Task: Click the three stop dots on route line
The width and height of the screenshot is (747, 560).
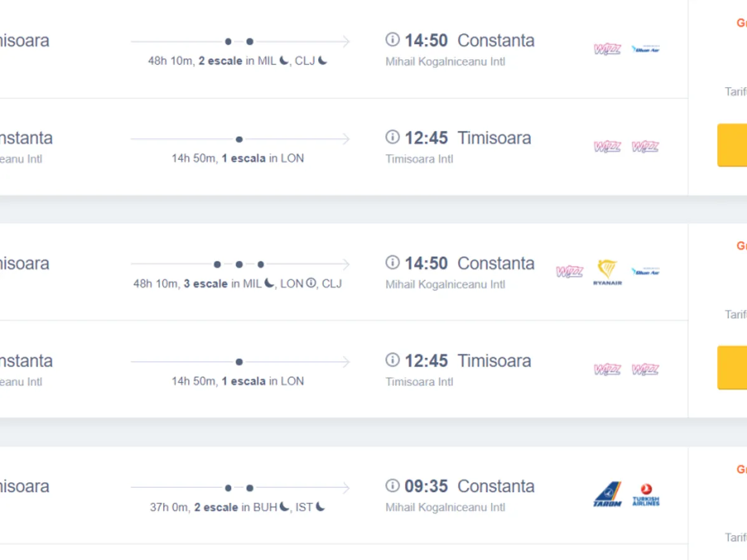Action: 239,264
